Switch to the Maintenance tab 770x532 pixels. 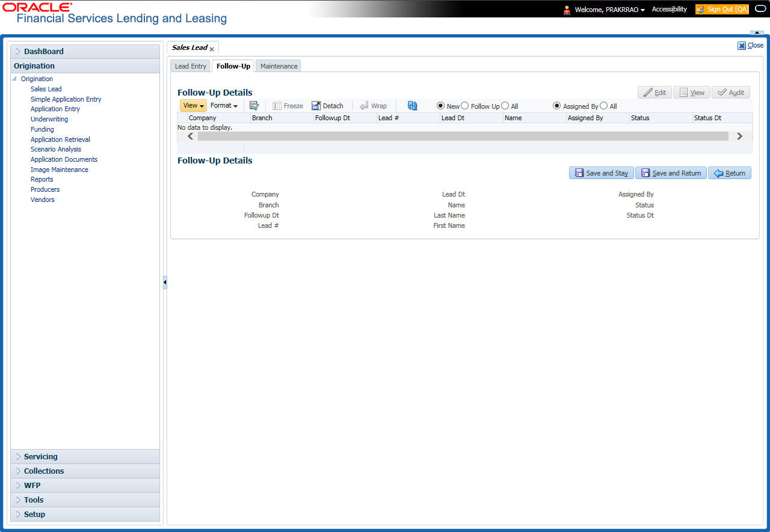[279, 66]
